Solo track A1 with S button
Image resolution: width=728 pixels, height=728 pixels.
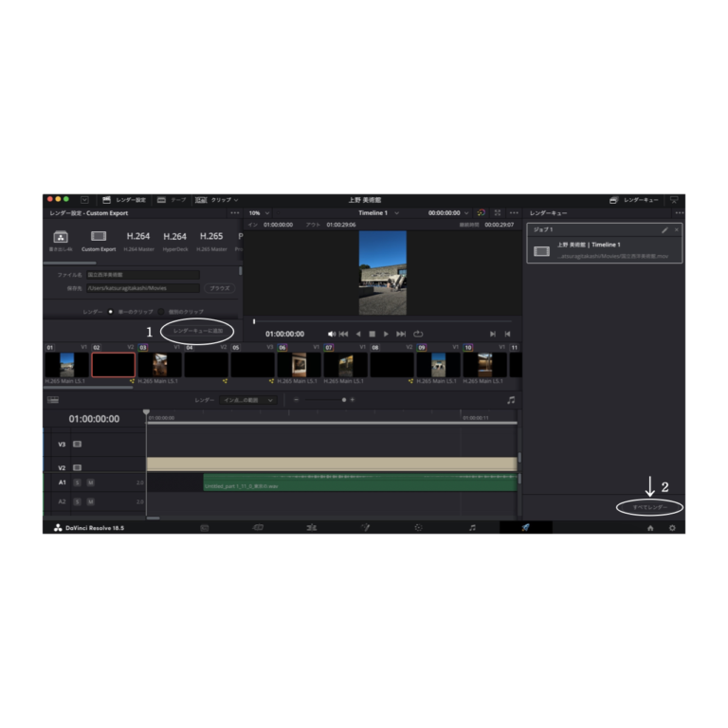[x=78, y=482]
